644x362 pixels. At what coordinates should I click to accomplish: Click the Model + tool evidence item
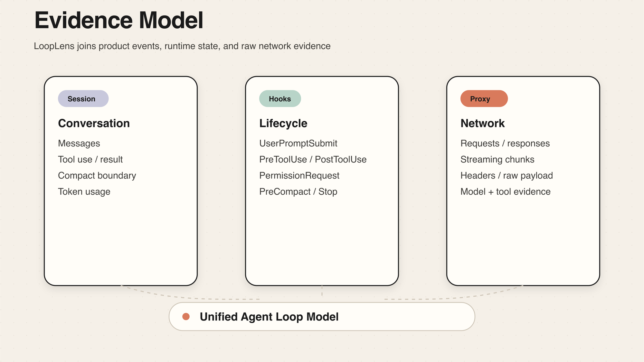click(x=505, y=192)
